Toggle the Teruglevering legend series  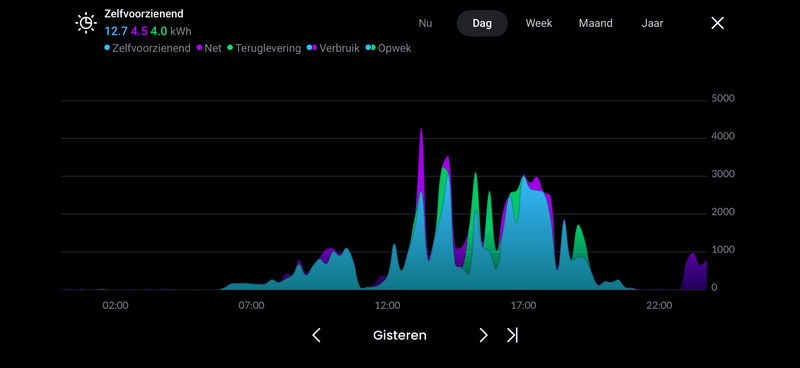pos(264,48)
